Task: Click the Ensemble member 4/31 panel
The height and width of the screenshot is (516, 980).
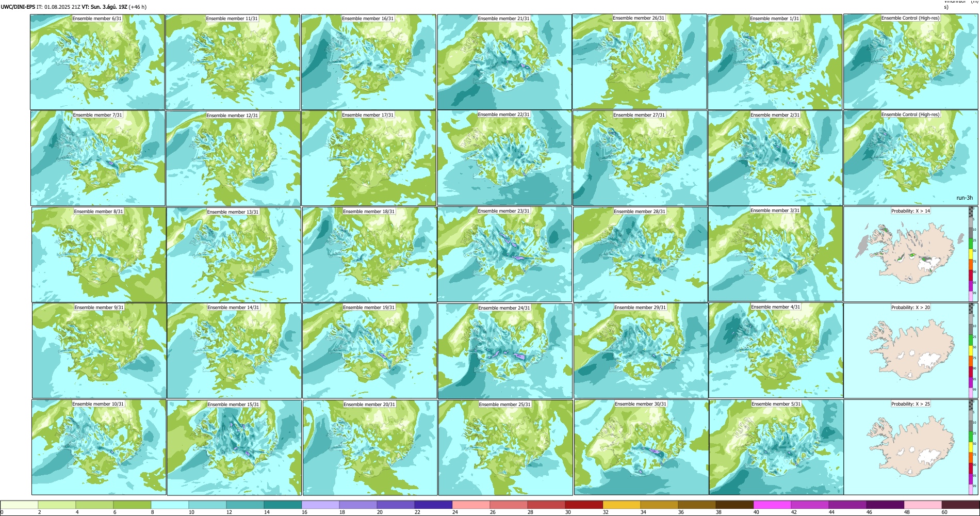Action: tap(776, 351)
